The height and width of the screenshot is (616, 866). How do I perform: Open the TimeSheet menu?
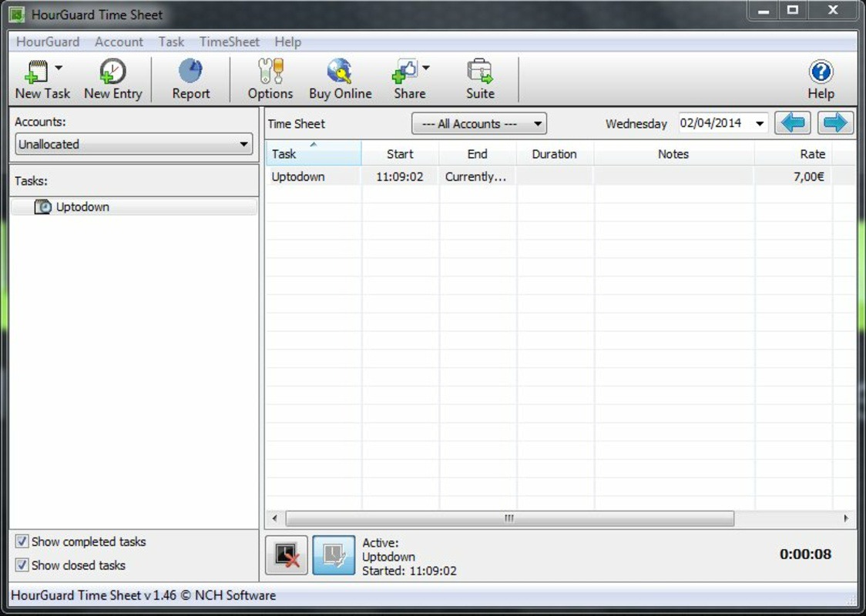pos(229,42)
